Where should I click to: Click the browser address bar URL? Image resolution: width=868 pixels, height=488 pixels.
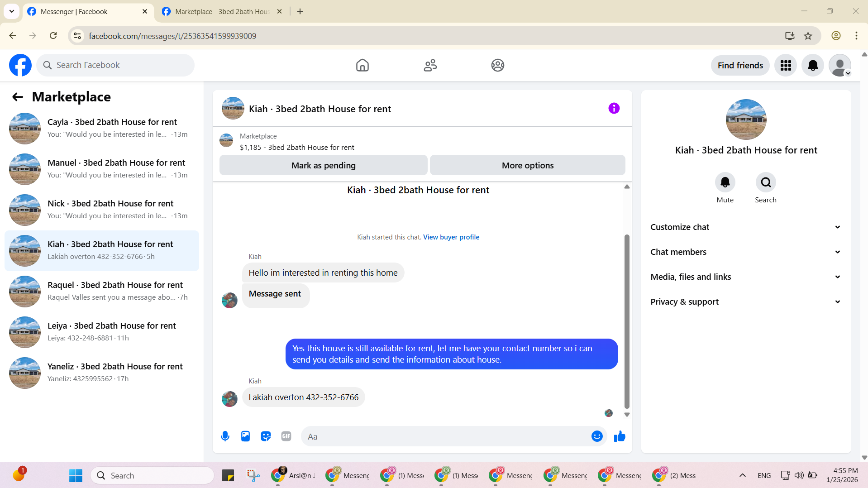pos(172,36)
